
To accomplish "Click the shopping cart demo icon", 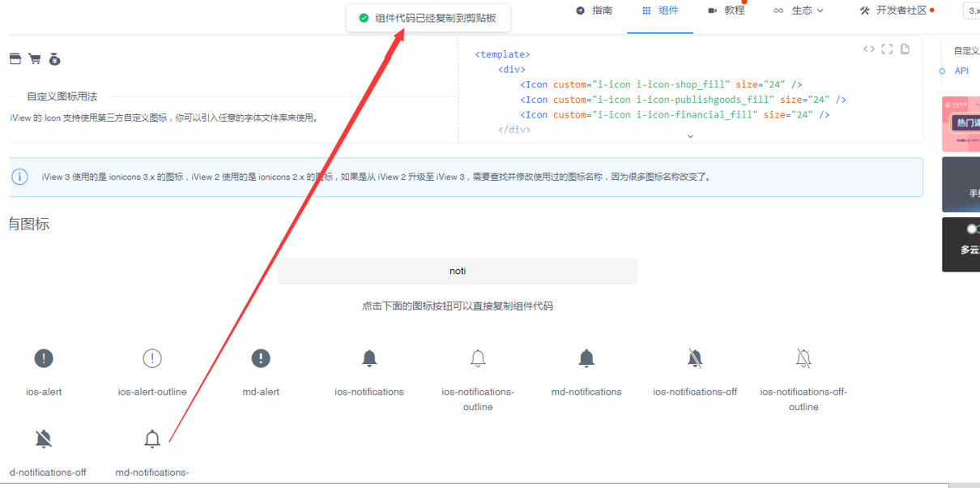I will (x=34, y=58).
